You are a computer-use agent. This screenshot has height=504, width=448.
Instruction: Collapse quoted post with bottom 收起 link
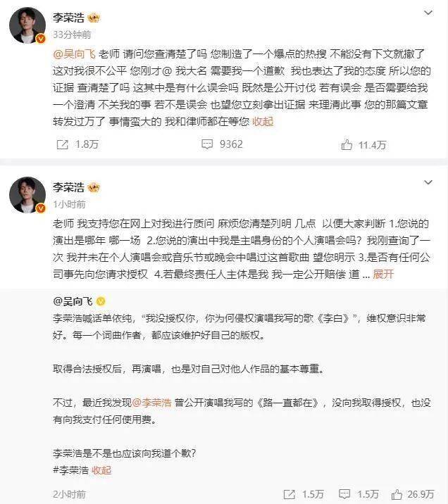[x=101, y=470]
